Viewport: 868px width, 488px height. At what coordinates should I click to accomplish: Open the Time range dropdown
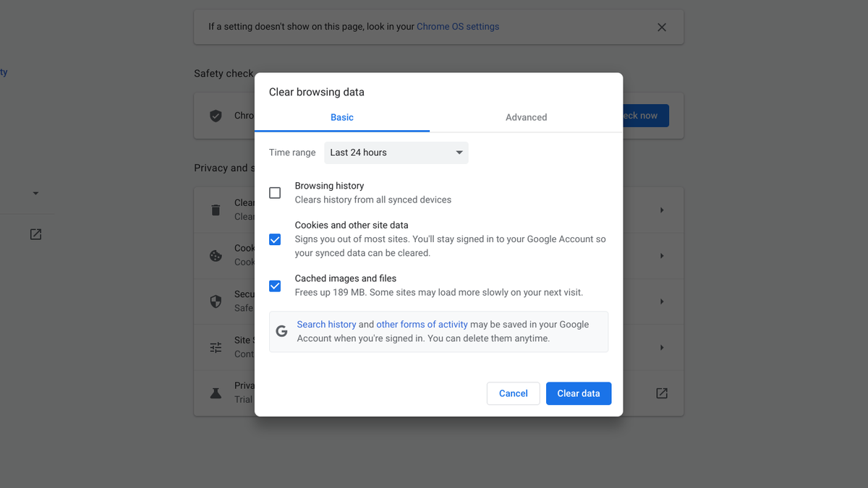click(x=396, y=153)
